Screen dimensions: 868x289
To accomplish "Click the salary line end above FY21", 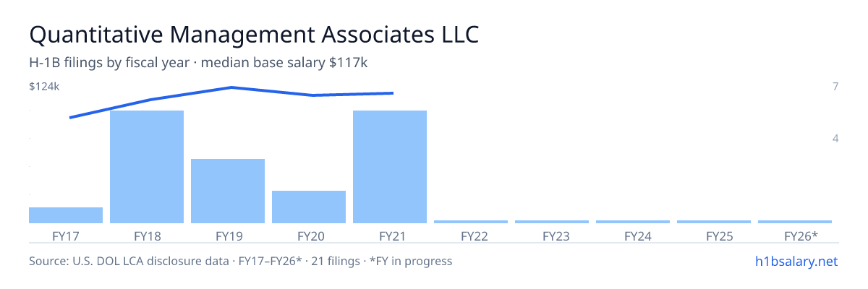I will tap(393, 92).
